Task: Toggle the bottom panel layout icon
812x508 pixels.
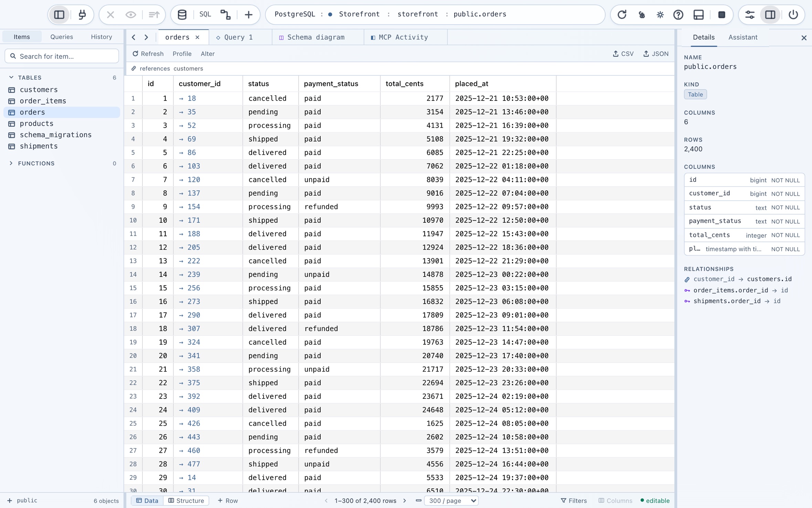Action: [x=698, y=14]
